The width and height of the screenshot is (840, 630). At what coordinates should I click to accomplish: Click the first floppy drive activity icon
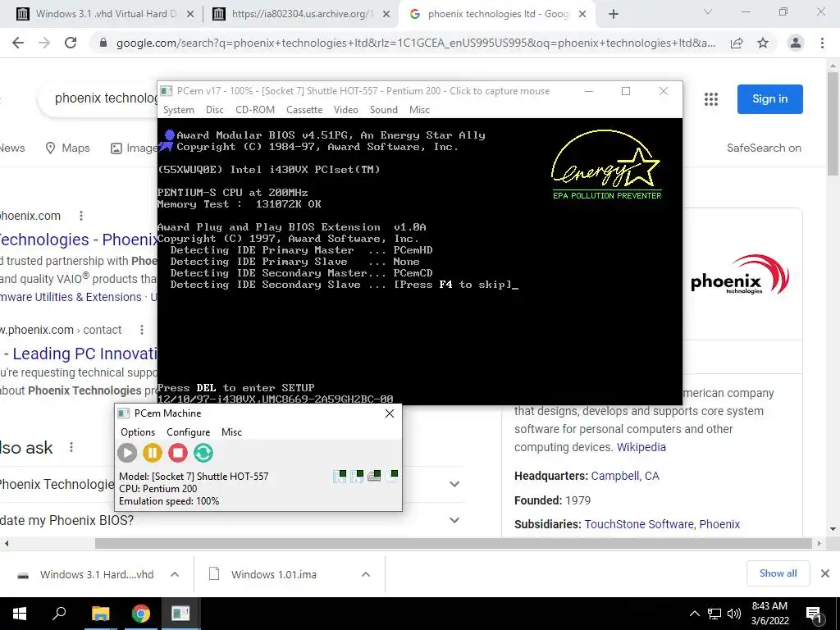[340, 476]
